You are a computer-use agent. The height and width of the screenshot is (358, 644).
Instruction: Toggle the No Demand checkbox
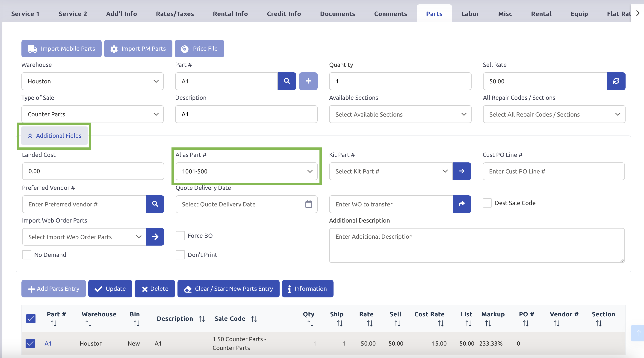(27, 255)
